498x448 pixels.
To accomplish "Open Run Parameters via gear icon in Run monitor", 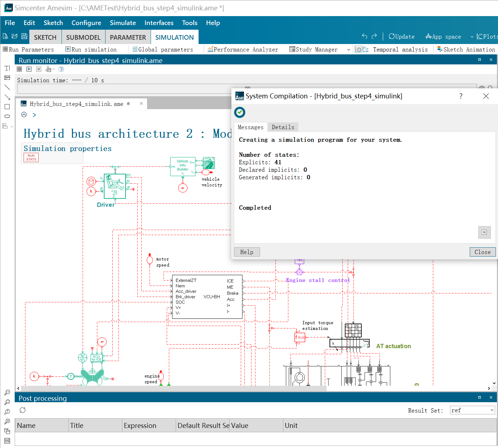I will click(x=19, y=69).
